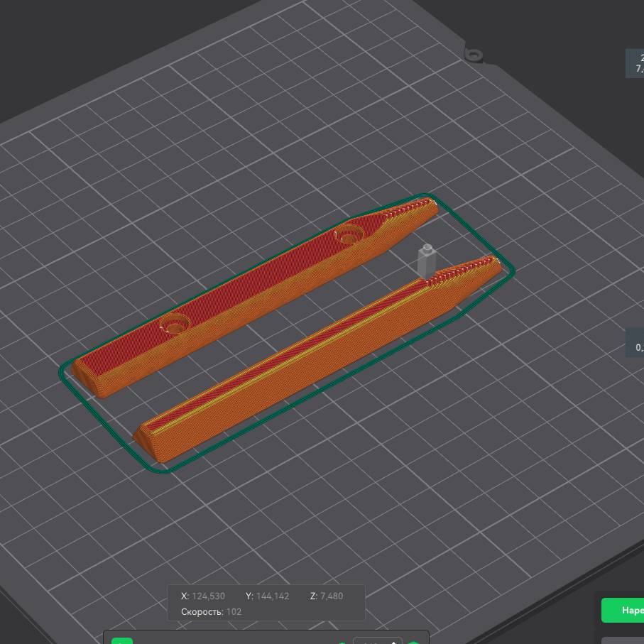Click the Y coordinate value 144,142
The width and height of the screenshot is (644, 644).
click(273, 596)
